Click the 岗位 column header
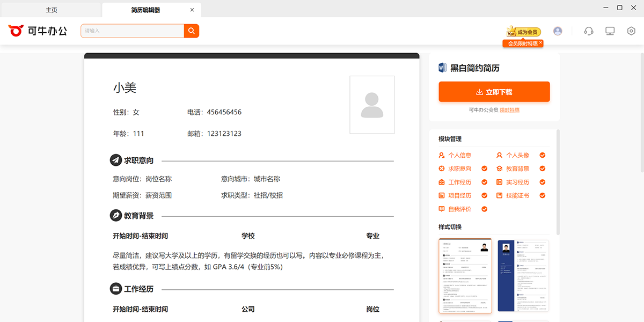The height and width of the screenshot is (322, 644). point(373,309)
